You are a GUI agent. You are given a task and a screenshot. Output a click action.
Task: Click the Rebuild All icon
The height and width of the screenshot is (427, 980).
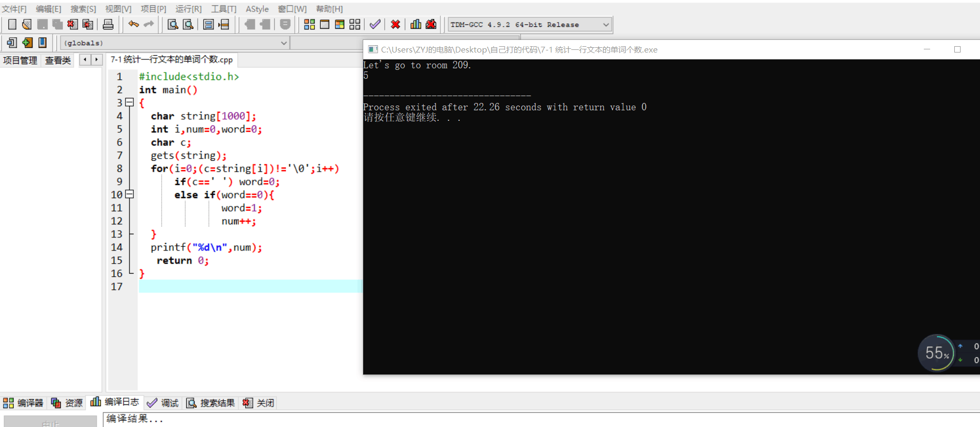(355, 24)
